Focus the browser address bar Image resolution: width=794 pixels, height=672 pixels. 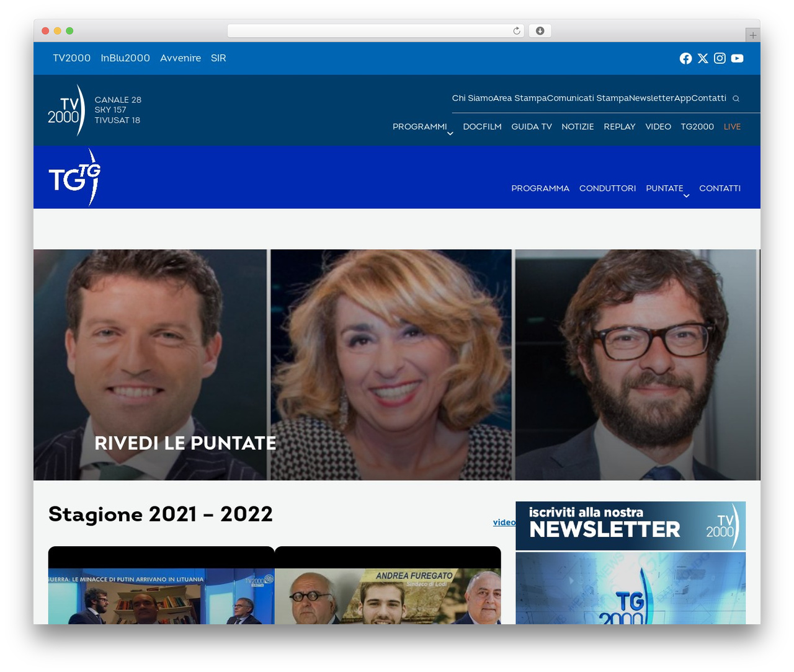click(x=375, y=31)
